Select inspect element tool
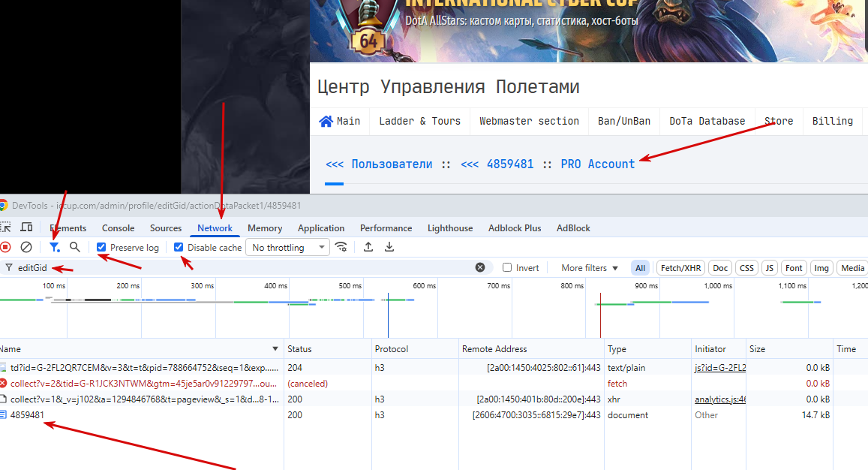This screenshot has height=470, width=868. (x=5, y=227)
